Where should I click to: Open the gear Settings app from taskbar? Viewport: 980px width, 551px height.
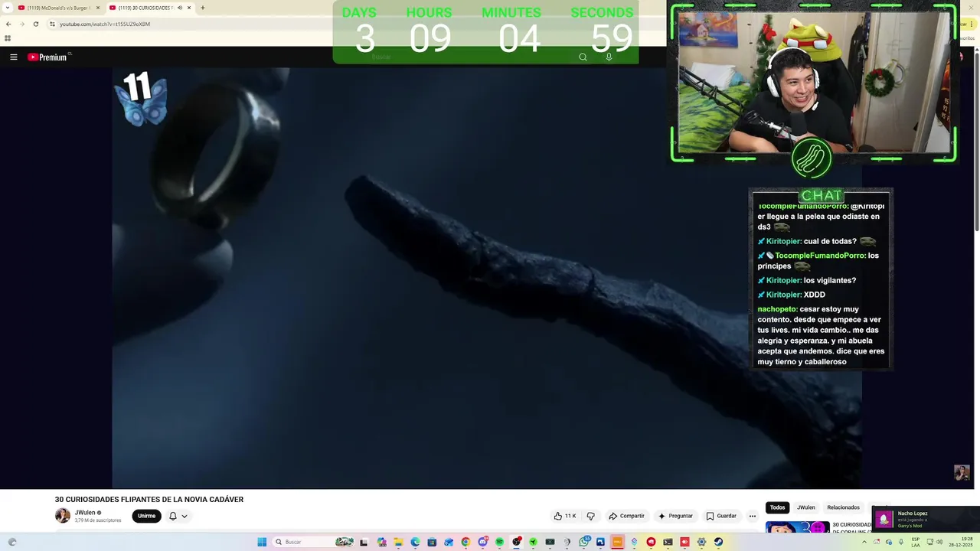701,542
